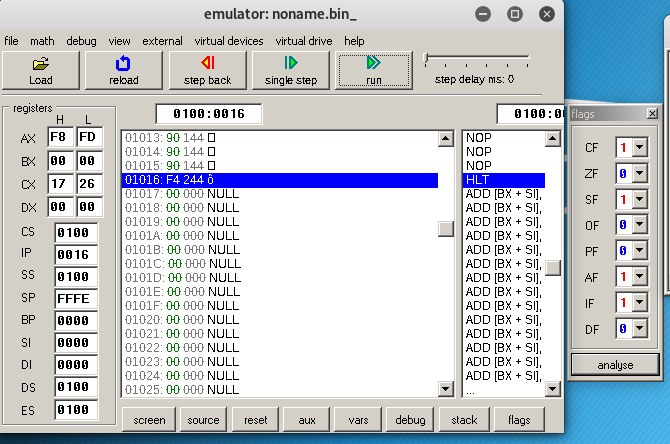Image resolution: width=670 pixels, height=444 pixels.
Task: Click the analyse button in flags
Action: point(615,365)
